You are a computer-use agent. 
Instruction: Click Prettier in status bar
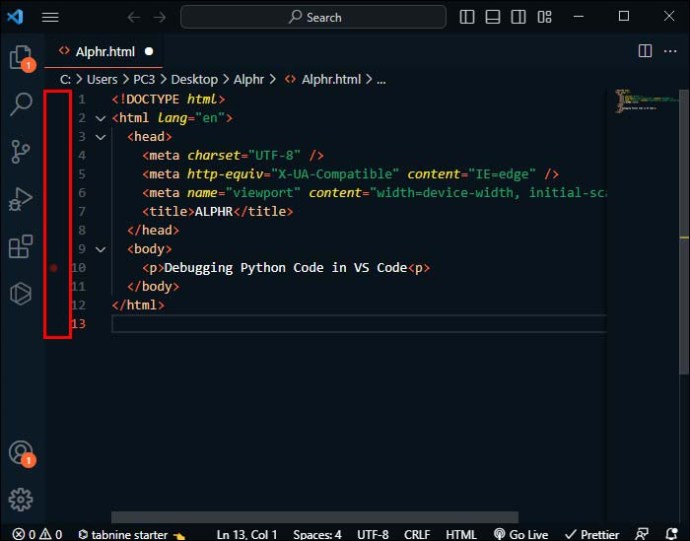point(592,534)
